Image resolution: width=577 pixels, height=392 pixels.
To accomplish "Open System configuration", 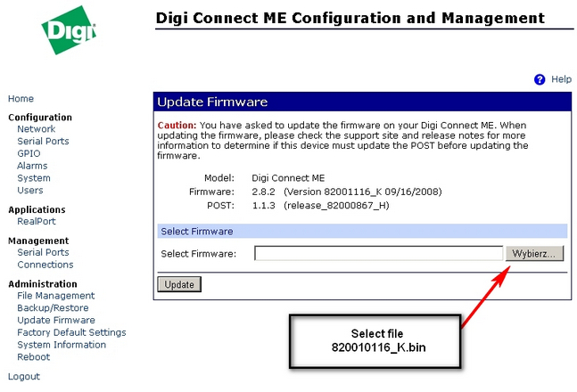I will (34, 178).
